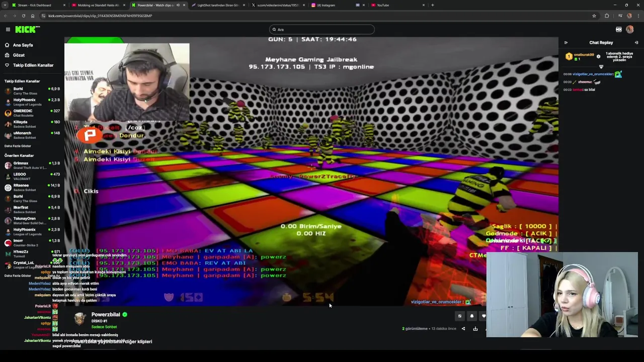Click the clip video player area

tap(311, 171)
